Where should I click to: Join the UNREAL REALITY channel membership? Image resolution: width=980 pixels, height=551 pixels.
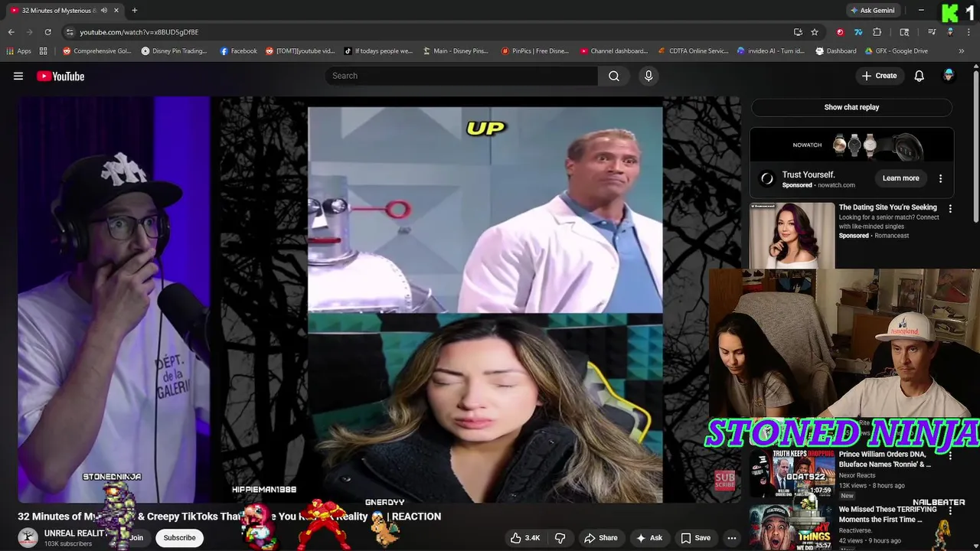click(136, 538)
